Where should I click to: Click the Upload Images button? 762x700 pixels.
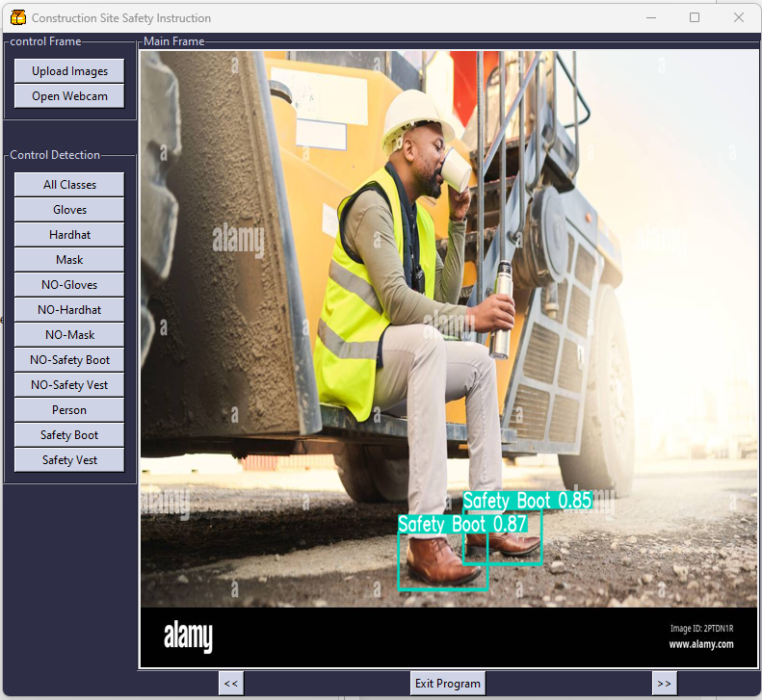69,71
